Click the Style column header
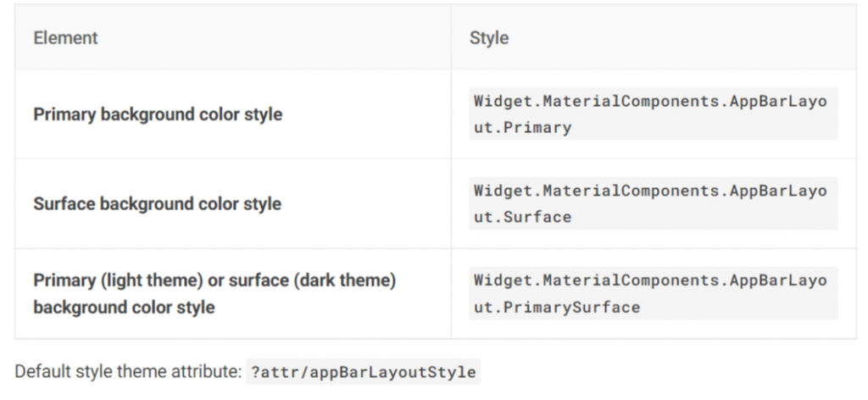This screenshot has height=400, width=868. pyautogui.click(x=489, y=38)
